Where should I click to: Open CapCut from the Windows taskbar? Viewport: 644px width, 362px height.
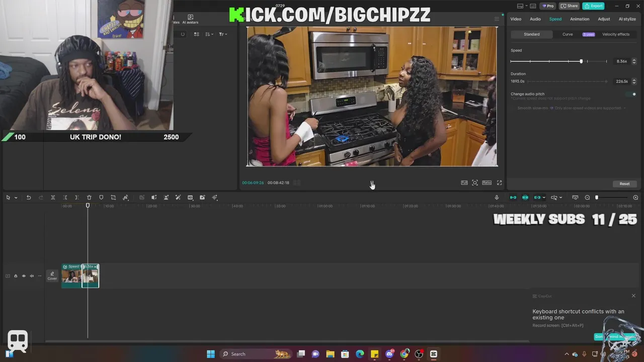[434, 354]
